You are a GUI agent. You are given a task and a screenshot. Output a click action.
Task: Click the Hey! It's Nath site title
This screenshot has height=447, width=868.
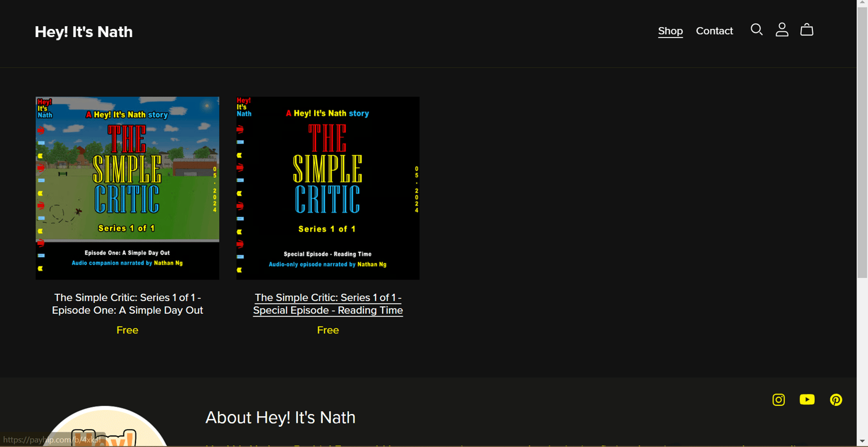(84, 32)
